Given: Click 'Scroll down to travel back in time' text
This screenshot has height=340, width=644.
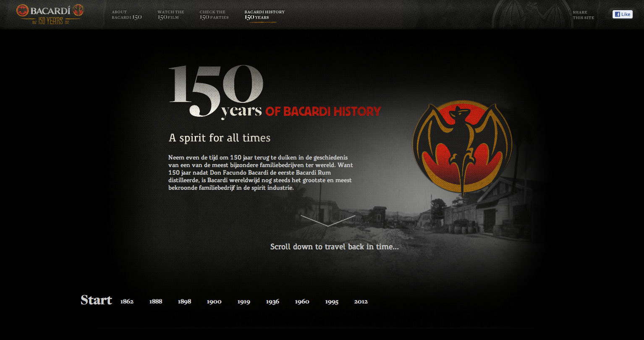Looking at the screenshot, I should 335,247.
